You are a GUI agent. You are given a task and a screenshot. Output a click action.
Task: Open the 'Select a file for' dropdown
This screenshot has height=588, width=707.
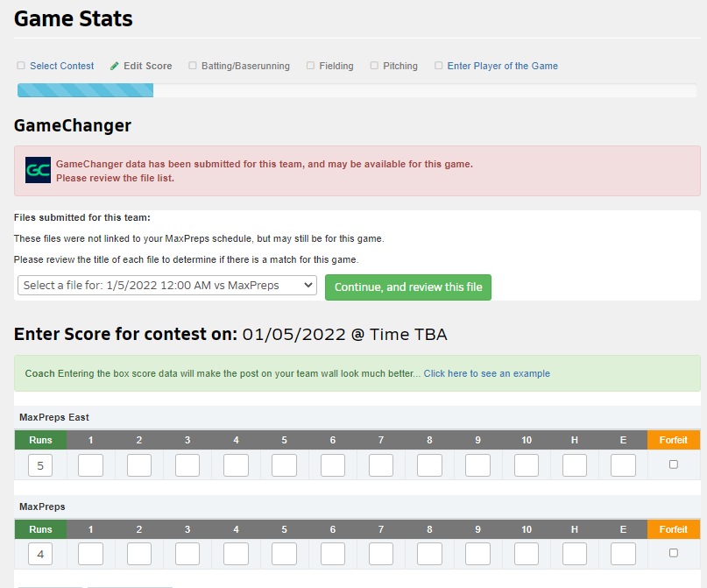coord(167,286)
